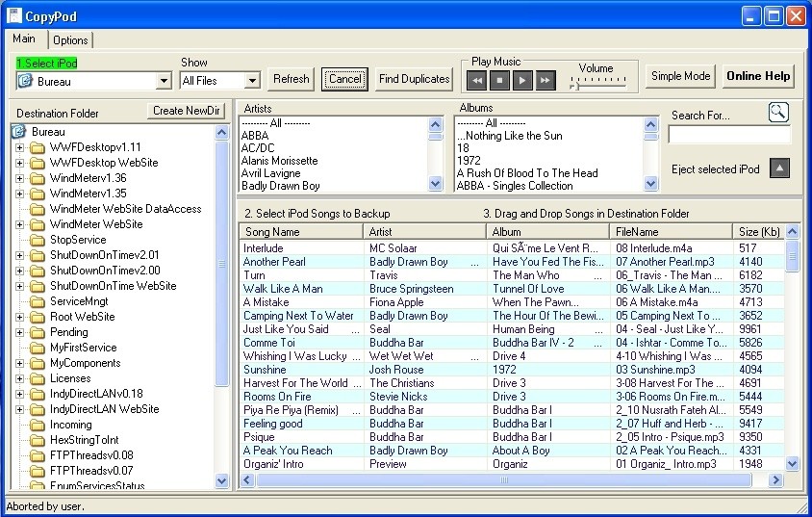Sort by FileName column header
812x517 pixels.
tap(672, 232)
